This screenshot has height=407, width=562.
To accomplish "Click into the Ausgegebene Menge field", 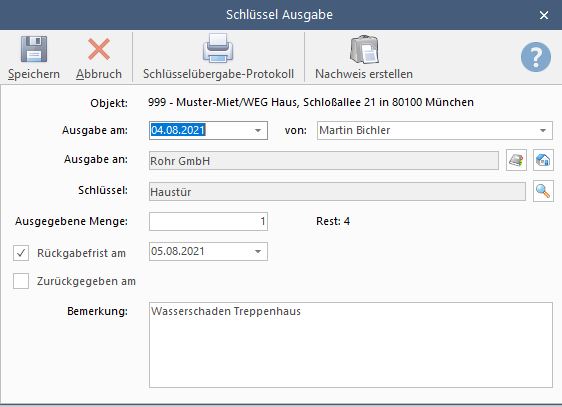I will pyautogui.click(x=208, y=221).
